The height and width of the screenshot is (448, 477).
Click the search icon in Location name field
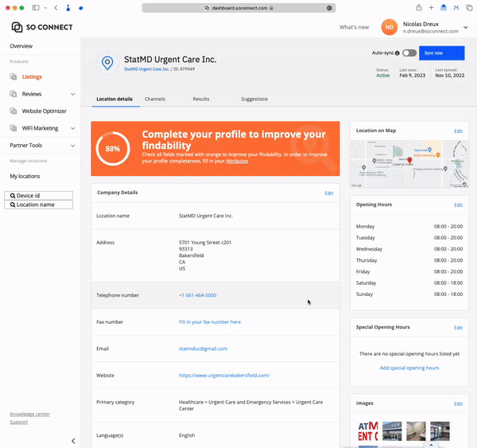click(13, 205)
